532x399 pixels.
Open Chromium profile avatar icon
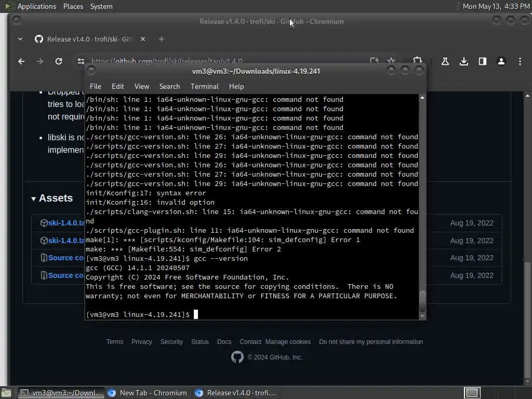tap(501, 61)
